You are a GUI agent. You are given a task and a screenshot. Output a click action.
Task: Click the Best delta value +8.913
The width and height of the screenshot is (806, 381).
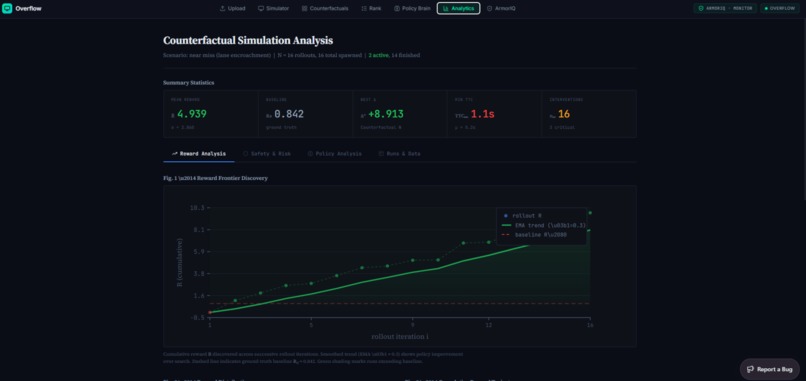tap(386, 114)
